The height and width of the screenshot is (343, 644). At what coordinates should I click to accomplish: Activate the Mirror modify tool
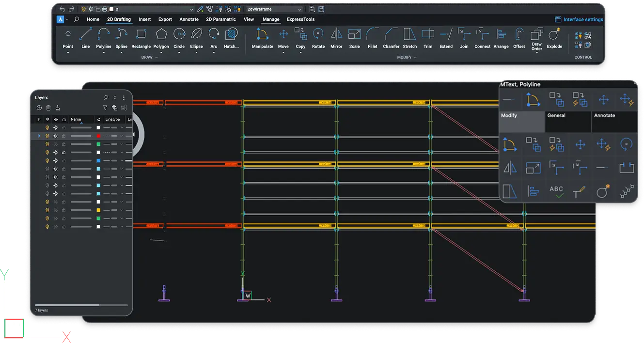click(336, 34)
